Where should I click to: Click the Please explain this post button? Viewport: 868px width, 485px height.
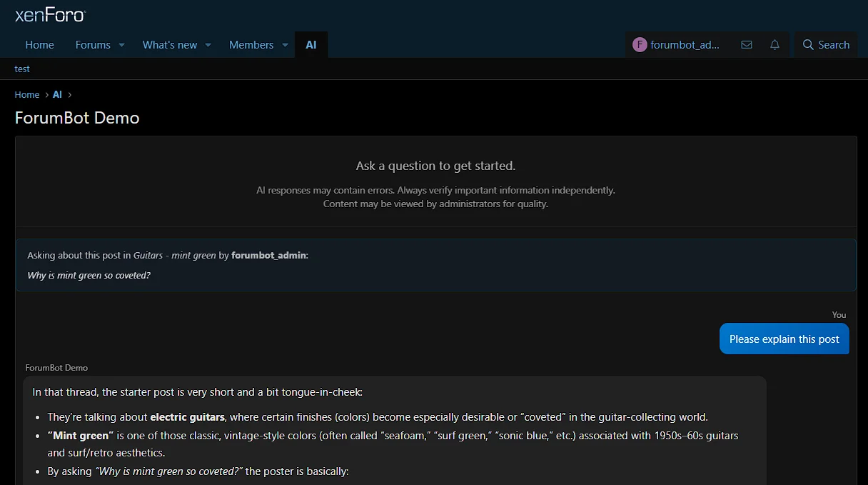[x=784, y=339]
